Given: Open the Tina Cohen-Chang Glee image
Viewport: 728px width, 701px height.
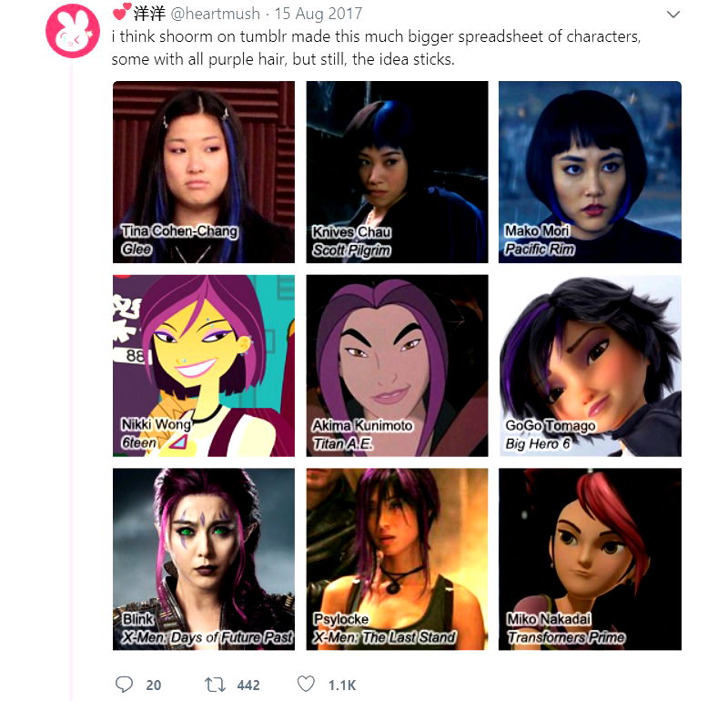Looking at the screenshot, I should [x=204, y=172].
